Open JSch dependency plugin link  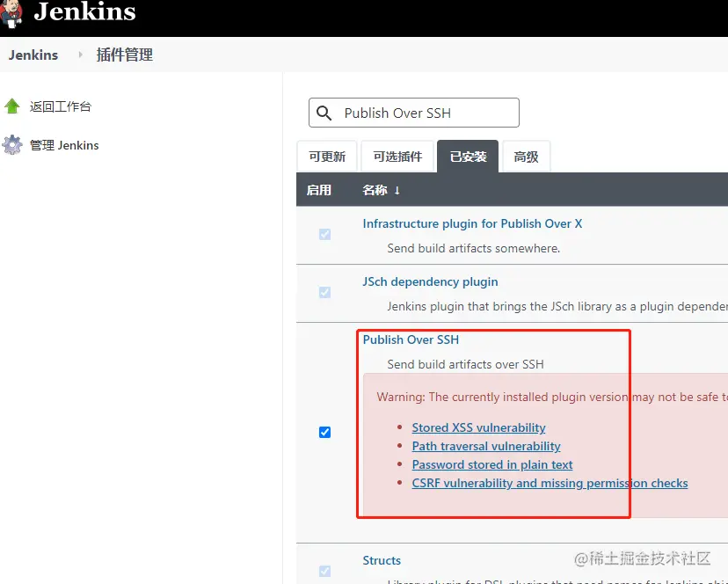430,281
